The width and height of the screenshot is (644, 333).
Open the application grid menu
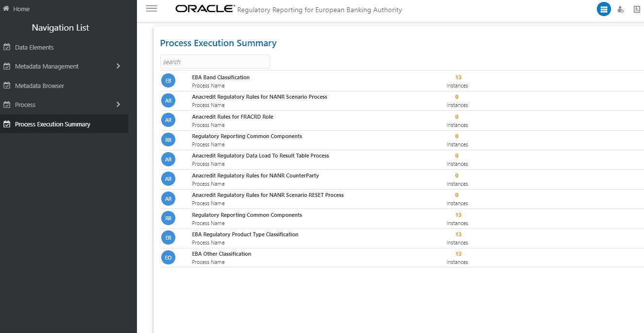click(x=604, y=9)
